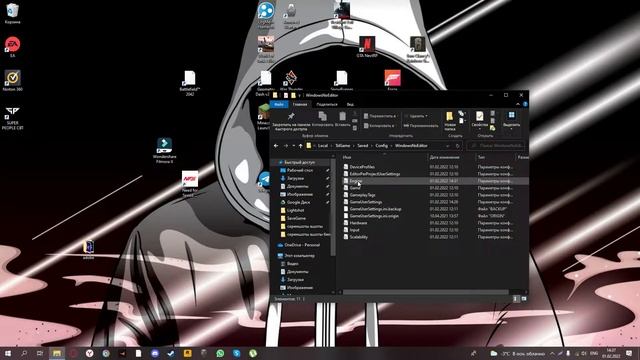Open the recent locations dropdown arrow
This screenshot has width=640, height=360.
click(x=293, y=146)
